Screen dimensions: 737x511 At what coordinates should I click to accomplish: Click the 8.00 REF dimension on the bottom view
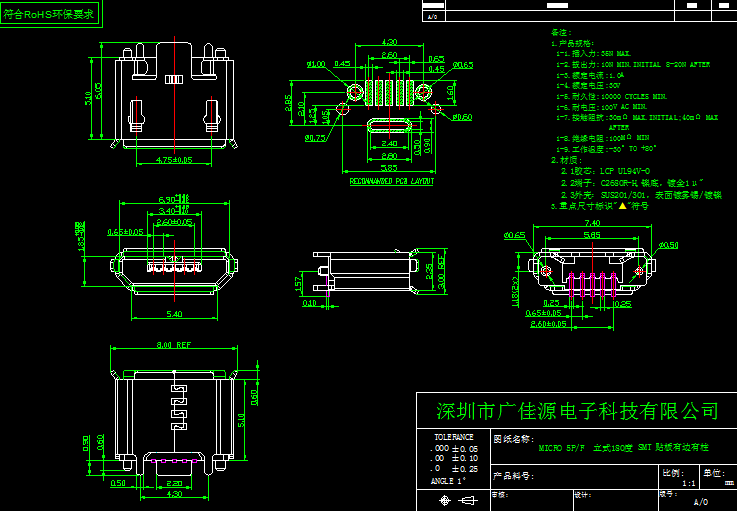[x=174, y=346]
